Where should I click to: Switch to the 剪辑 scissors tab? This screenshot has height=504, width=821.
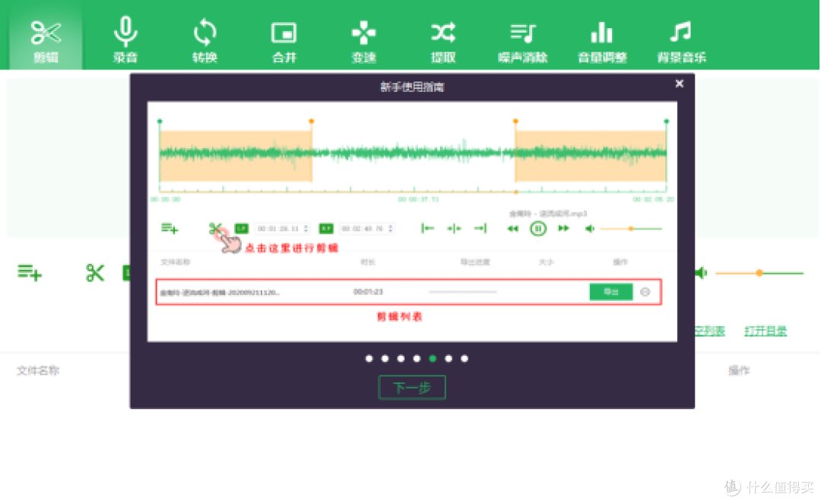(x=46, y=41)
